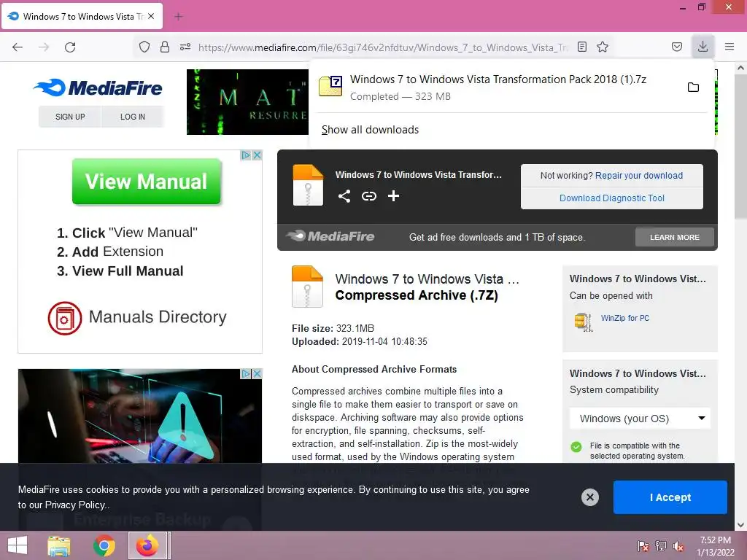Bookmark this page with the star icon

tap(603, 47)
